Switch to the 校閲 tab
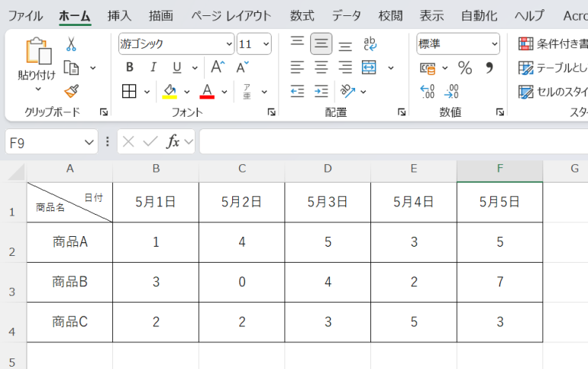588x369 pixels. (x=390, y=16)
